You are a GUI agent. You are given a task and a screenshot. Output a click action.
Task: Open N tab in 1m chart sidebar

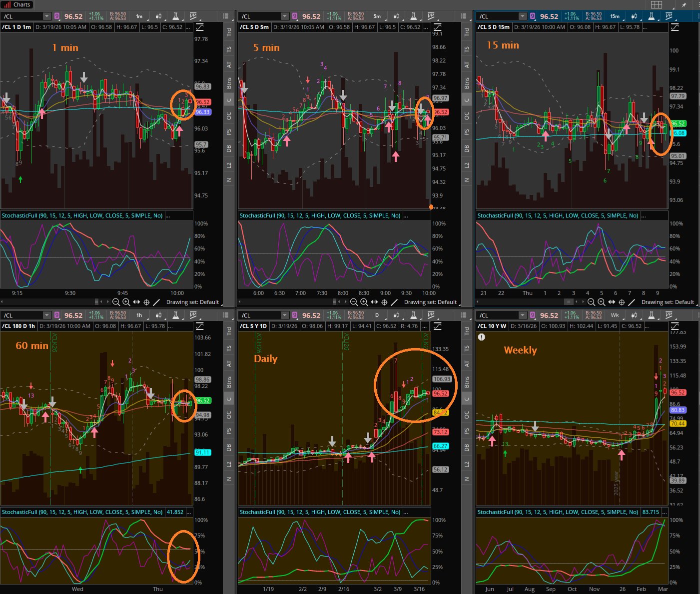pos(229,179)
